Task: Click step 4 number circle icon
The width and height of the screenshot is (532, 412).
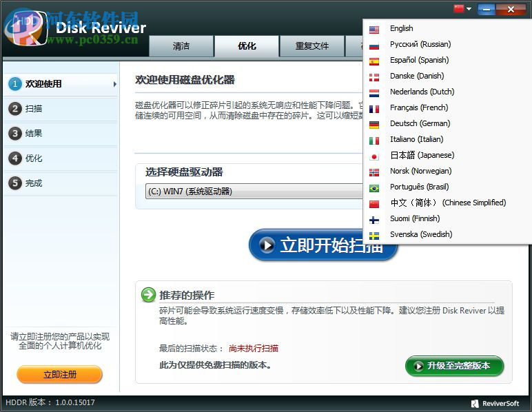Action: pyautogui.click(x=15, y=158)
